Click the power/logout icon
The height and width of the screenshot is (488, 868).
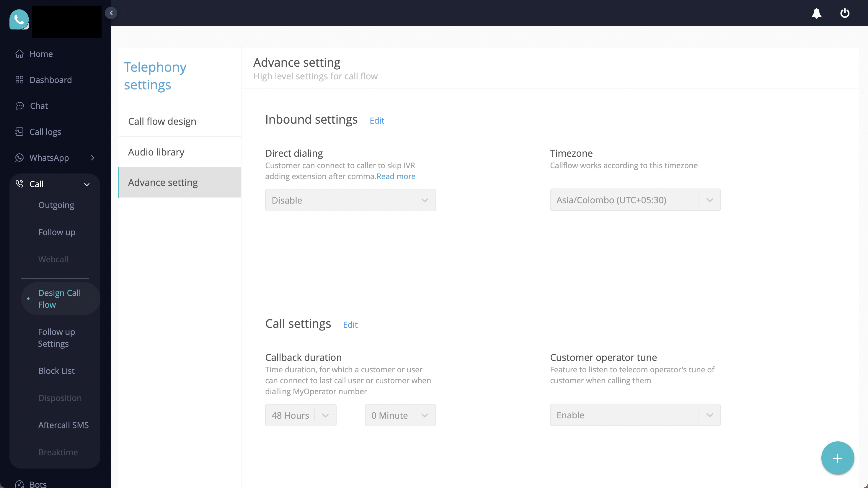click(x=845, y=14)
